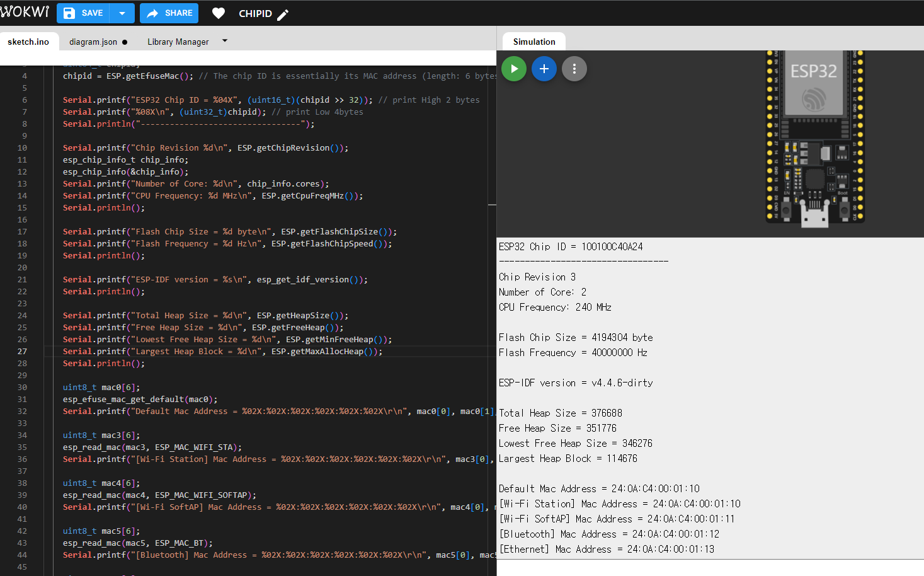This screenshot has height=576, width=924.
Task: Open the SAVE dropdown arrow
Action: click(x=122, y=13)
